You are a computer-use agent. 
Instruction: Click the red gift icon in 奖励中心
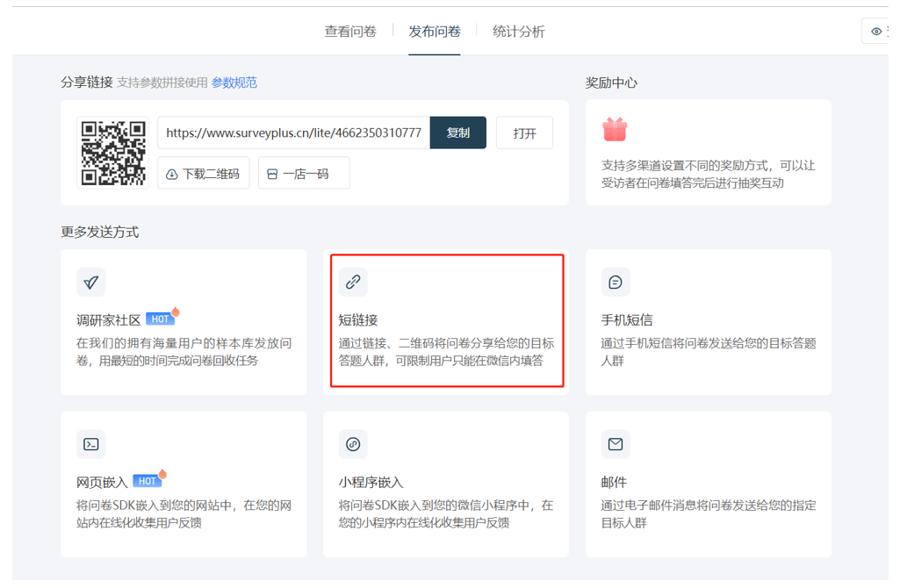pyautogui.click(x=615, y=129)
